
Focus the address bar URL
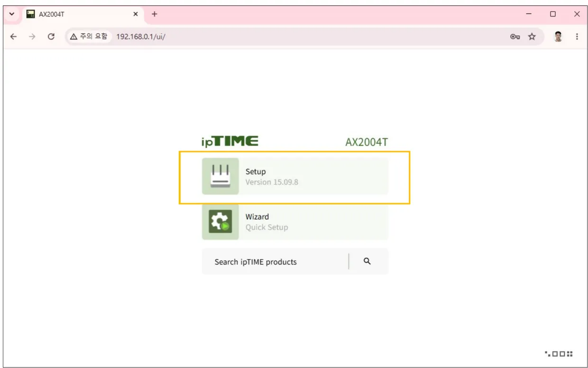tap(141, 37)
